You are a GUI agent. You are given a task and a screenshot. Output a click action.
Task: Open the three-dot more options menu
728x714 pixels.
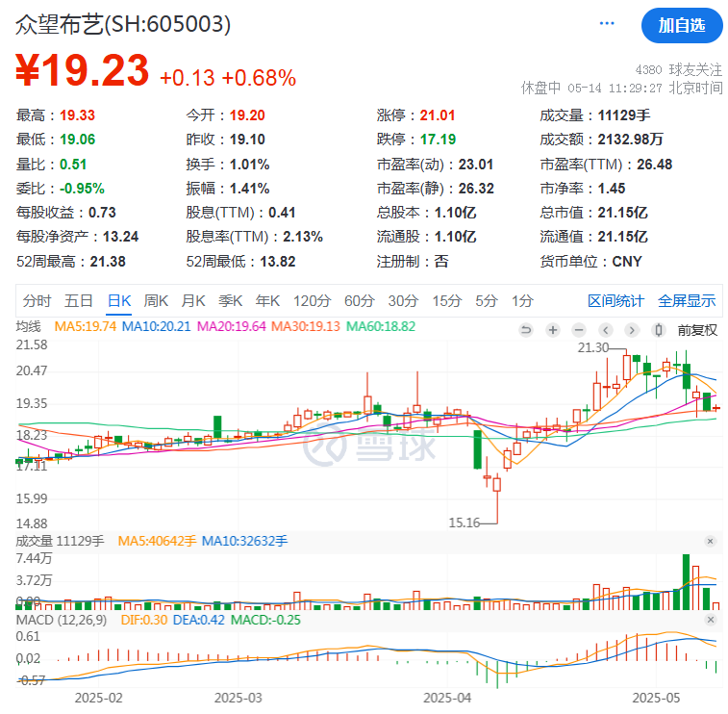[x=607, y=23]
